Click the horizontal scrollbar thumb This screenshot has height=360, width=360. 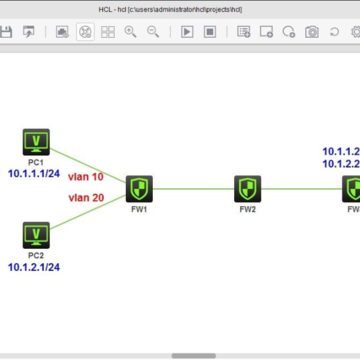pyautogui.click(x=194, y=356)
